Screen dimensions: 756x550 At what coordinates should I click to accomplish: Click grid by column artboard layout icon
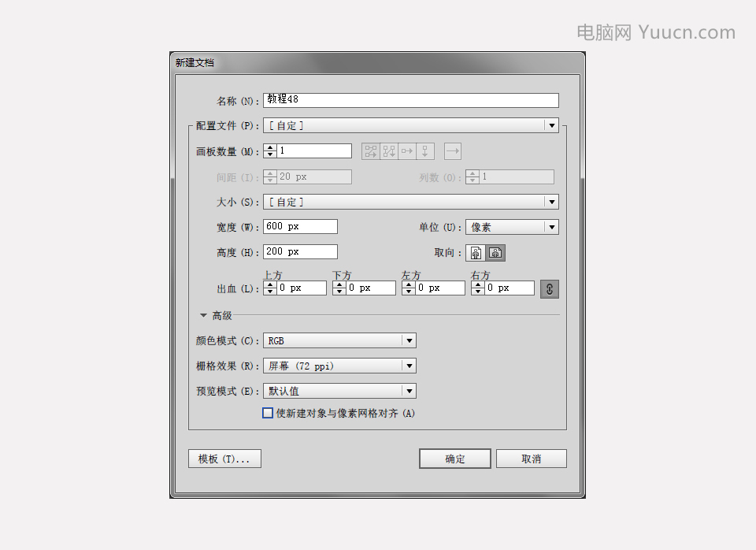(x=389, y=151)
